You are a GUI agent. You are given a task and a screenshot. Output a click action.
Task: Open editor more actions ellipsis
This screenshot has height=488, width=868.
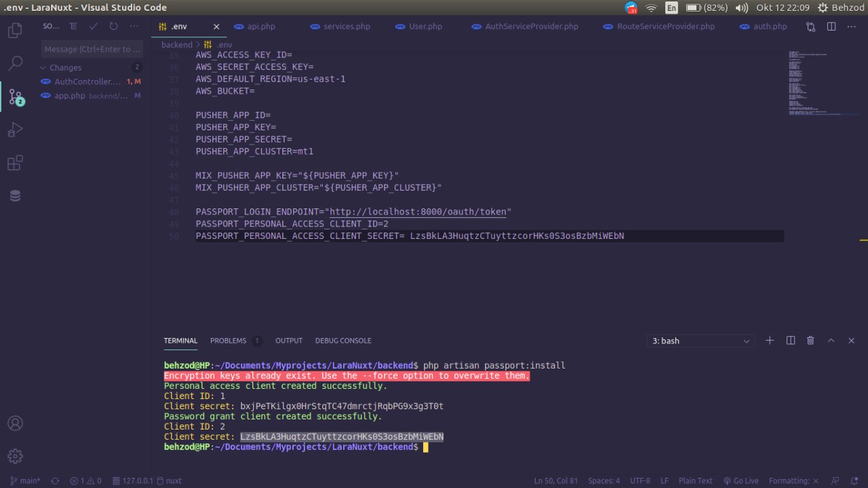click(x=852, y=26)
